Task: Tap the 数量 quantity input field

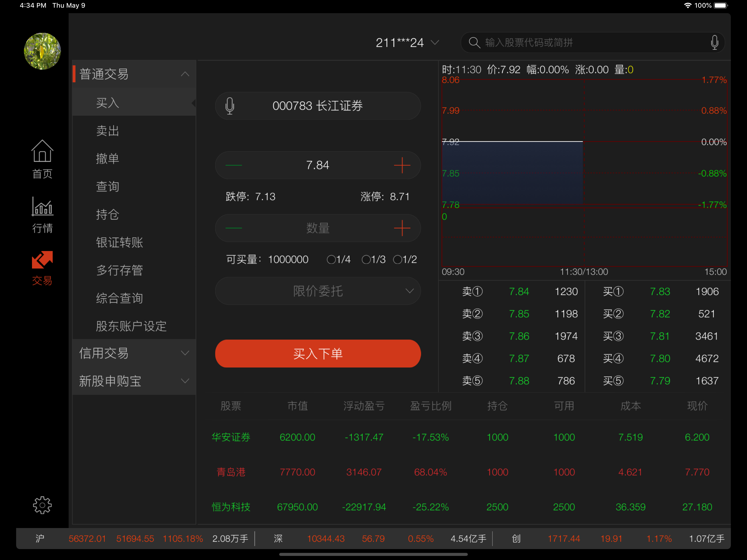Action: 318,228
